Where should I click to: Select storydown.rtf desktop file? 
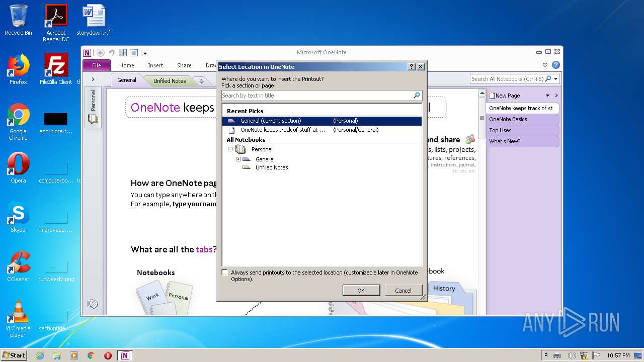94,20
